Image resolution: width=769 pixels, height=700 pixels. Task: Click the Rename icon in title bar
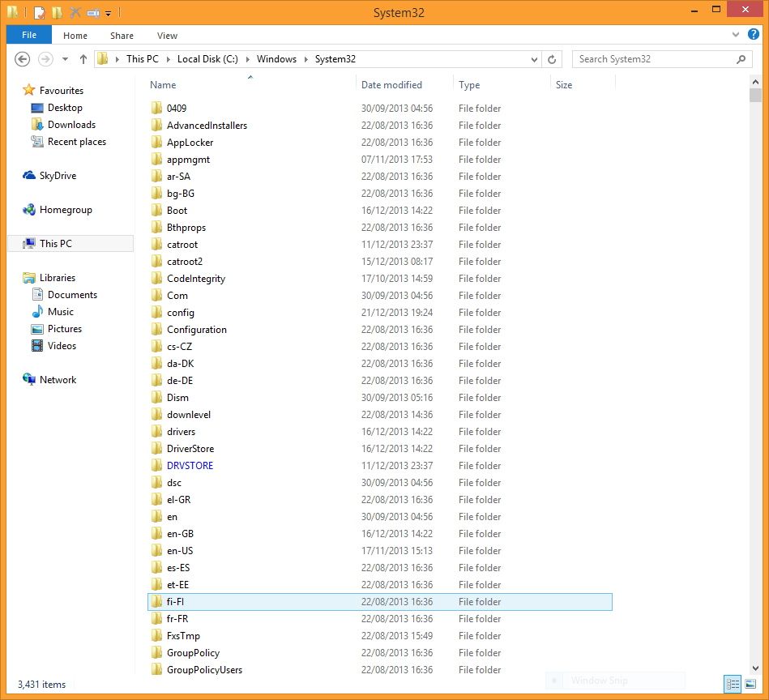click(93, 13)
